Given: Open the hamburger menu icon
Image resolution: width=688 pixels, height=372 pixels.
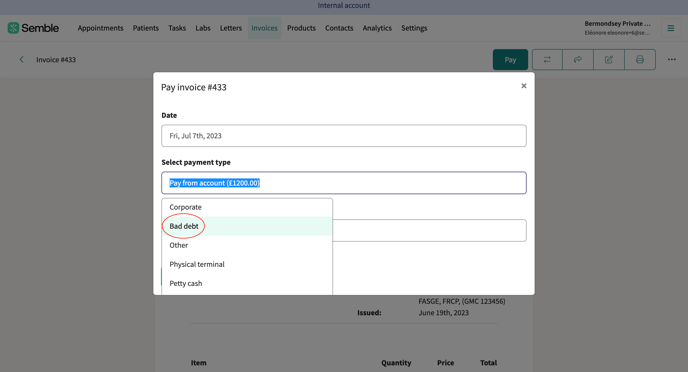Looking at the screenshot, I should (670, 28).
